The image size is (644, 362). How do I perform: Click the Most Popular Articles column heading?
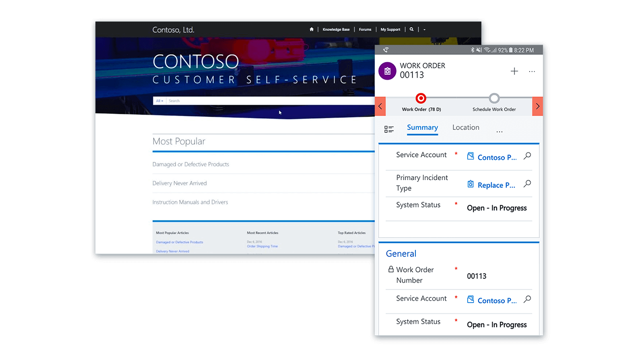coord(172,233)
